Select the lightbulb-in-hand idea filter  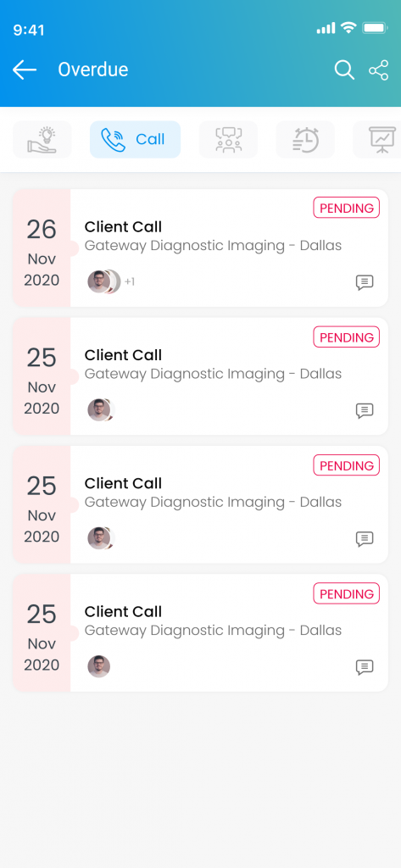(x=42, y=140)
